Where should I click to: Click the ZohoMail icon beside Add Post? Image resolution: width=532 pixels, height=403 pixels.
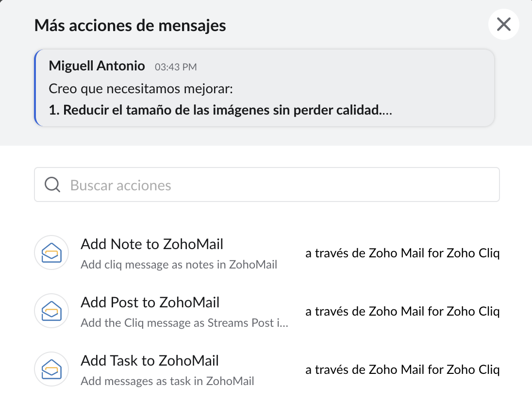(x=51, y=311)
